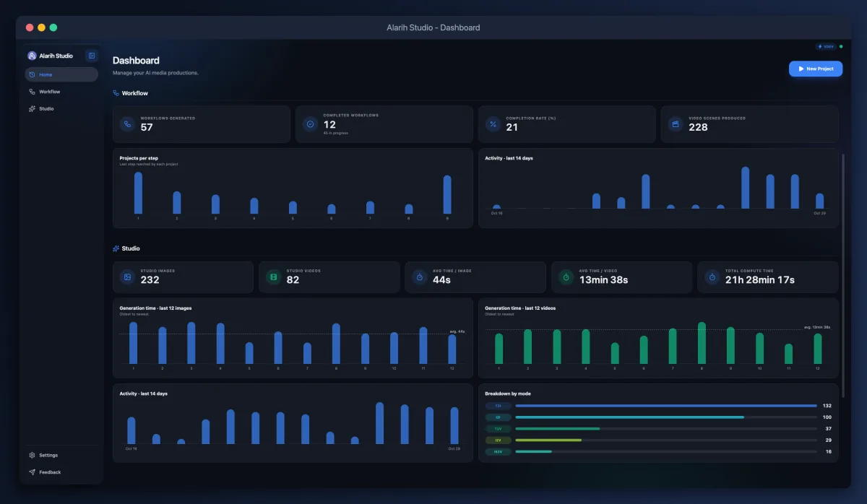Click the Total Compute Time timer icon

[x=712, y=277]
